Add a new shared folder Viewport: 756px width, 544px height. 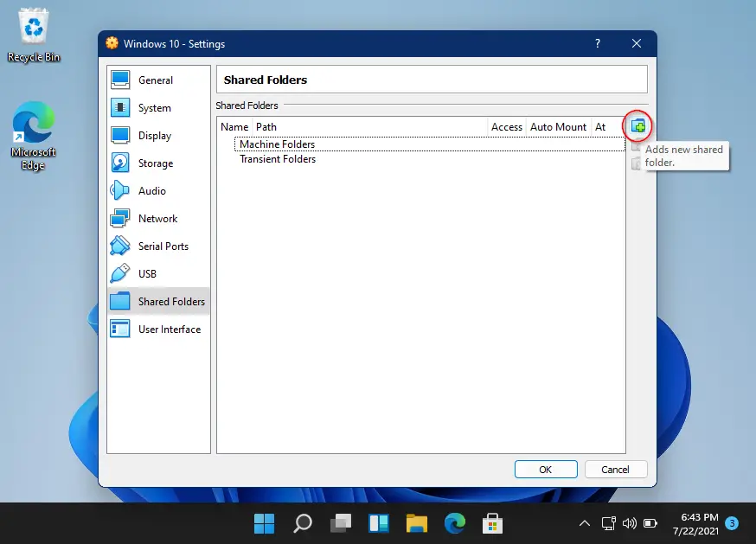(x=637, y=126)
